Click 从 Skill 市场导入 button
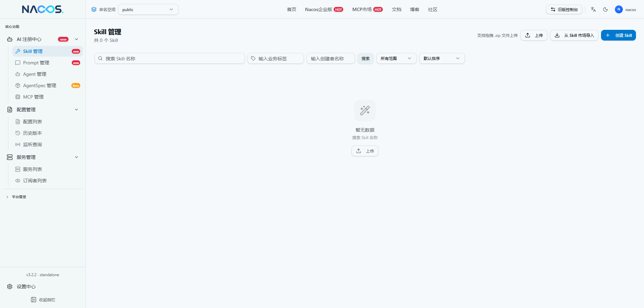Viewport: 644px width, 308px height. tap(574, 35)
